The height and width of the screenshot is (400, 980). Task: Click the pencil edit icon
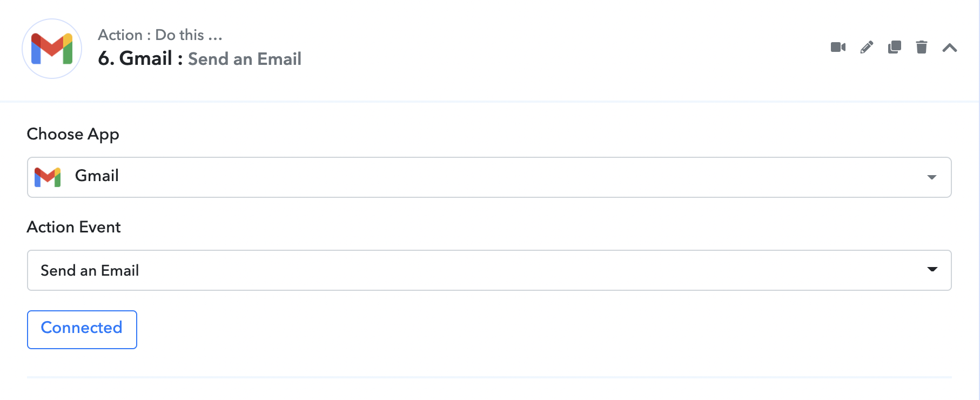point(867,48)
